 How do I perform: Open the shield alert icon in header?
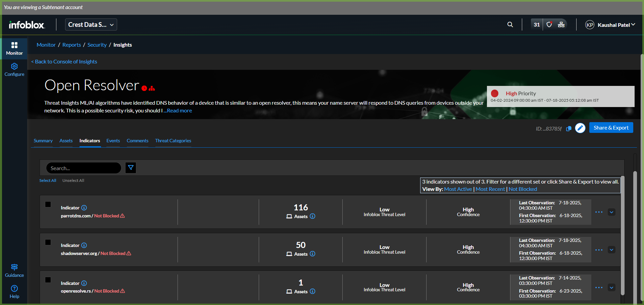pyautogui.click(x=549, y=24)
